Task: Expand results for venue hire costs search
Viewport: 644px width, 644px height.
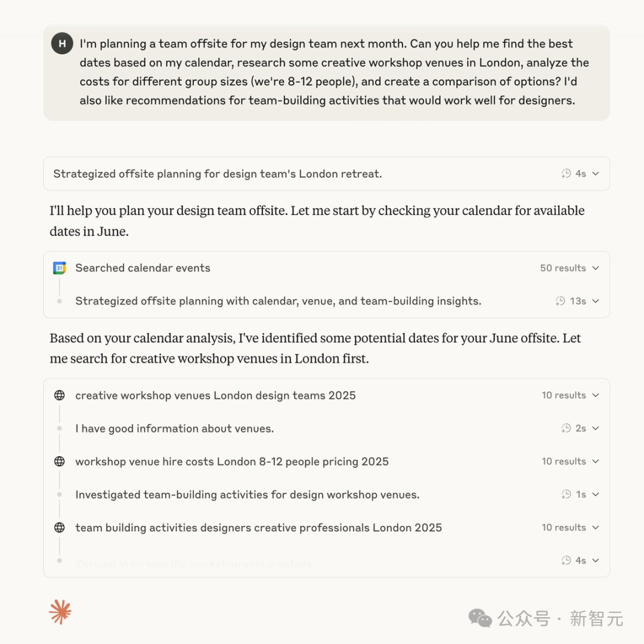Action: [x=596, y=461]
